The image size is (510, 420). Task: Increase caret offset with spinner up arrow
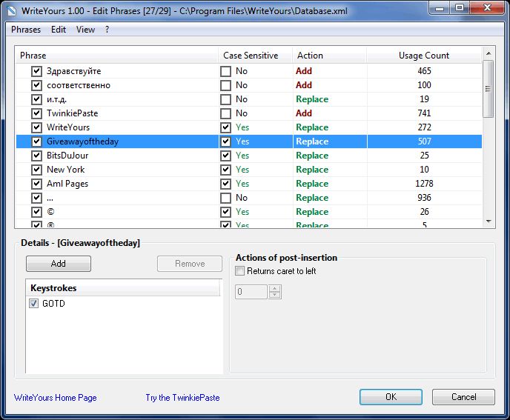click(x=274, y=288)
